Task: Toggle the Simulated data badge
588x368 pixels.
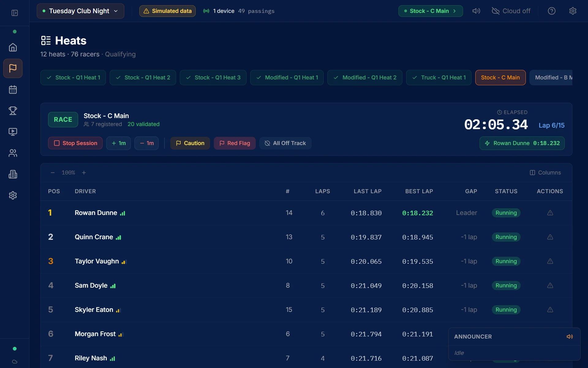Action: click(x=168, y=11)
